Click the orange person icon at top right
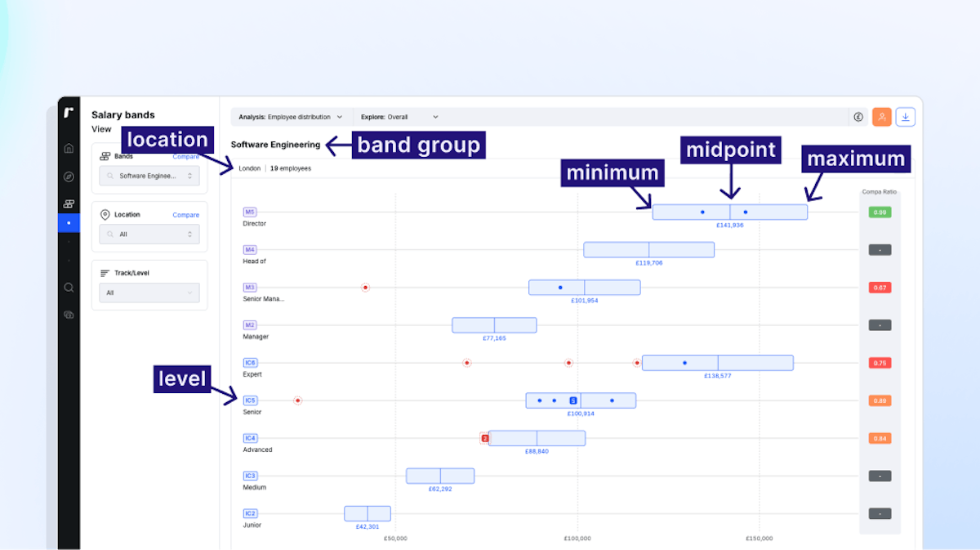Screen dimensions: 980x550 [881, 117]
